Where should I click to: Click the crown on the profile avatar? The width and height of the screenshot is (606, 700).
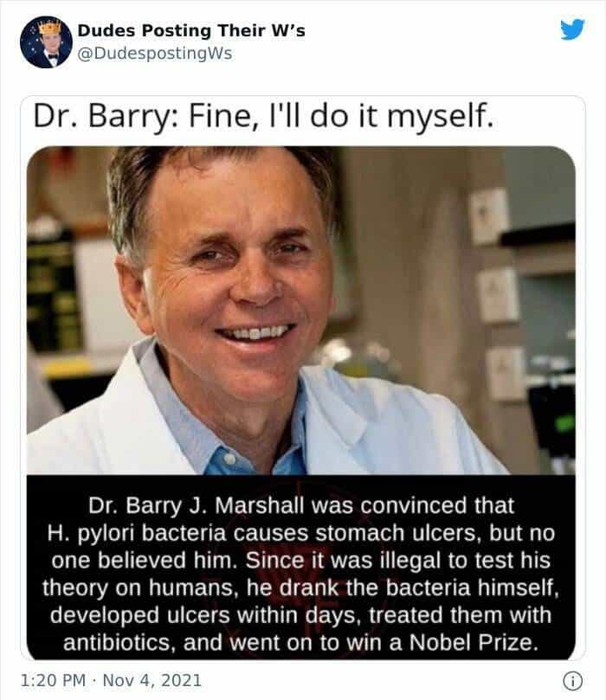point(45,26)
